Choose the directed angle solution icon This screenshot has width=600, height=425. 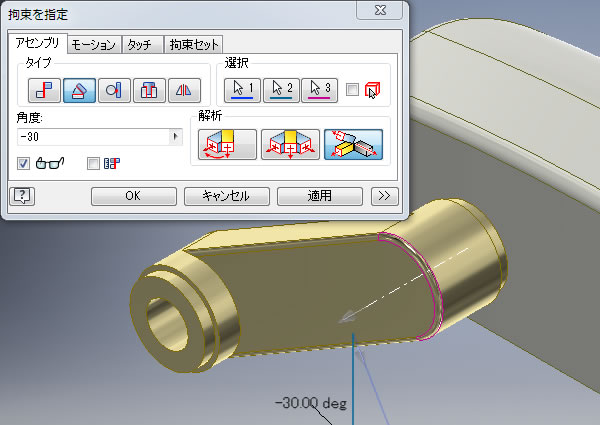pos(227,144)
